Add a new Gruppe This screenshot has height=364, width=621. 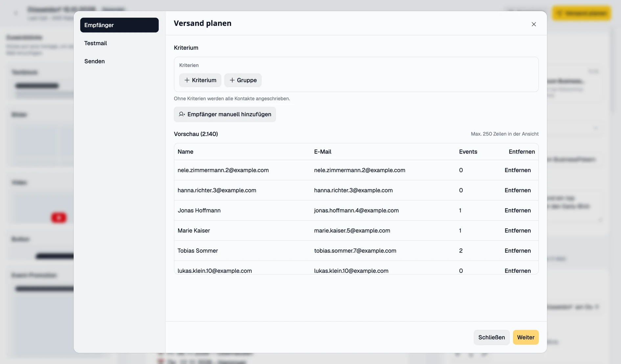click(243, 80)
